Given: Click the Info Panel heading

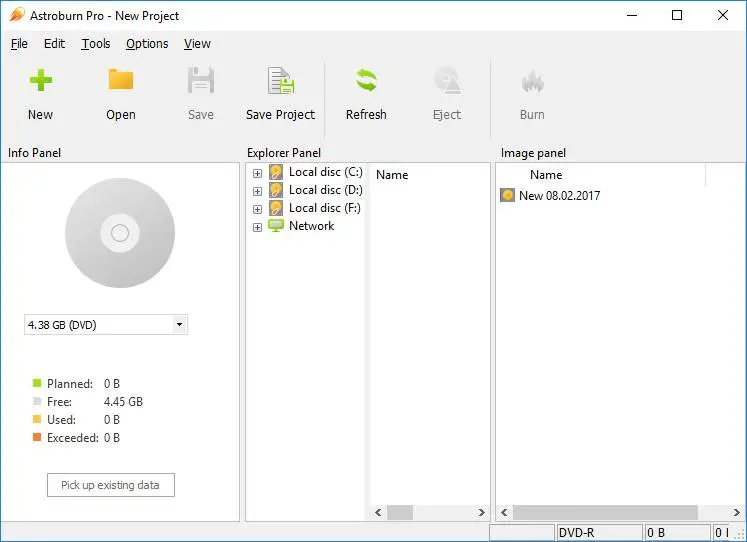Looking at the screenshot, I should point(34,153).
